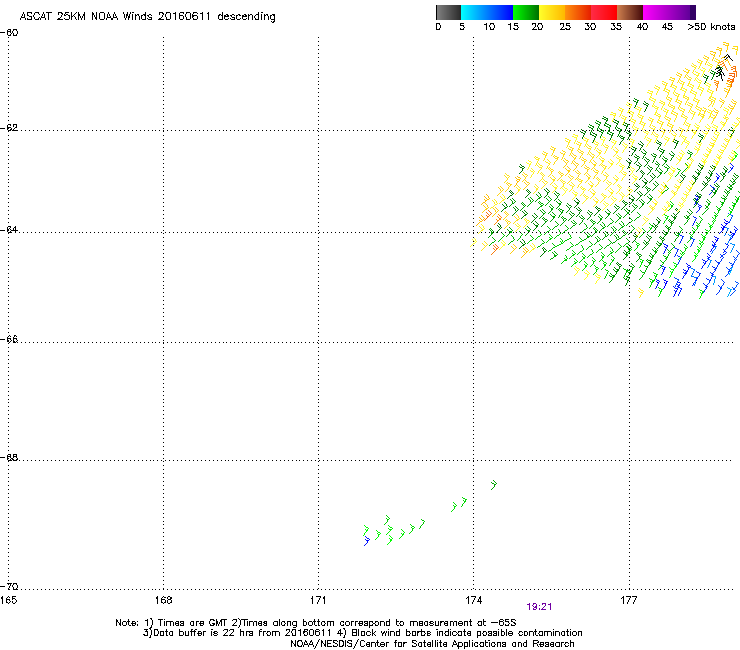Click the longitude label 165
This screenshot has height=650, width=740.
click(x=8, y=600)
